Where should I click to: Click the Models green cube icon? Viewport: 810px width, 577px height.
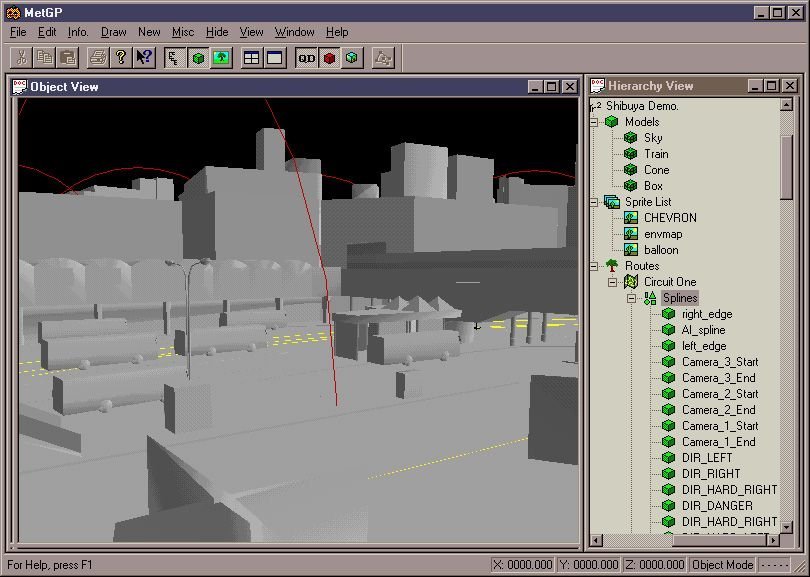click(612, 122)
